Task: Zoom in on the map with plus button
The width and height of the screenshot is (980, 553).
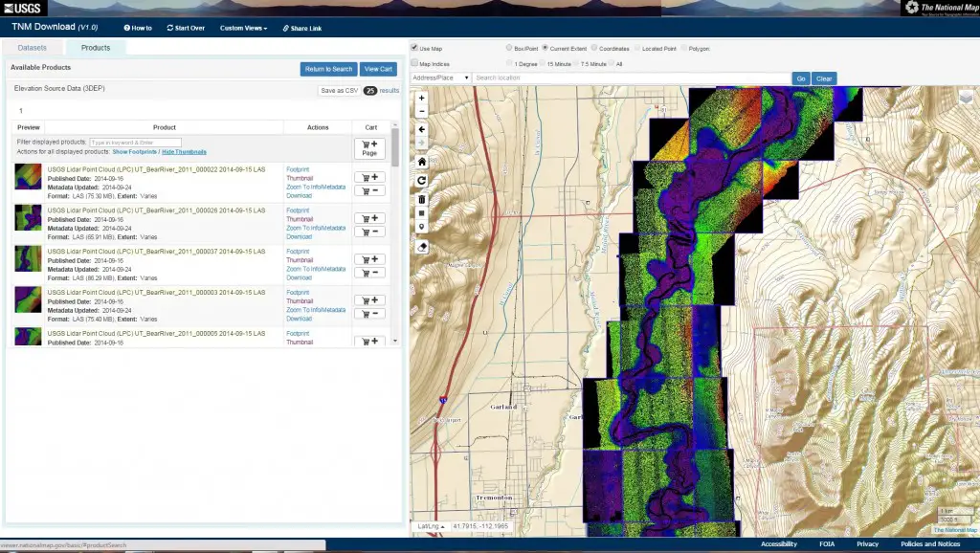Action: tap(421, 99)
